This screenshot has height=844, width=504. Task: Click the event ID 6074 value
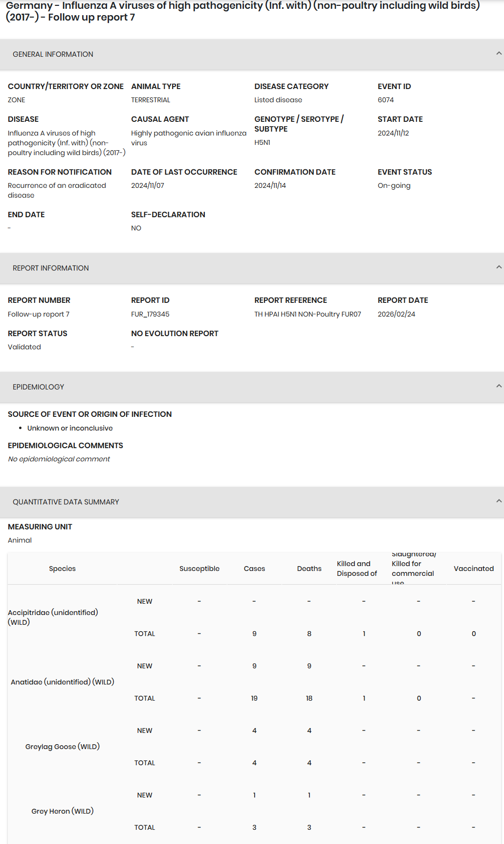pyautogui.click(x=385, y=100)
